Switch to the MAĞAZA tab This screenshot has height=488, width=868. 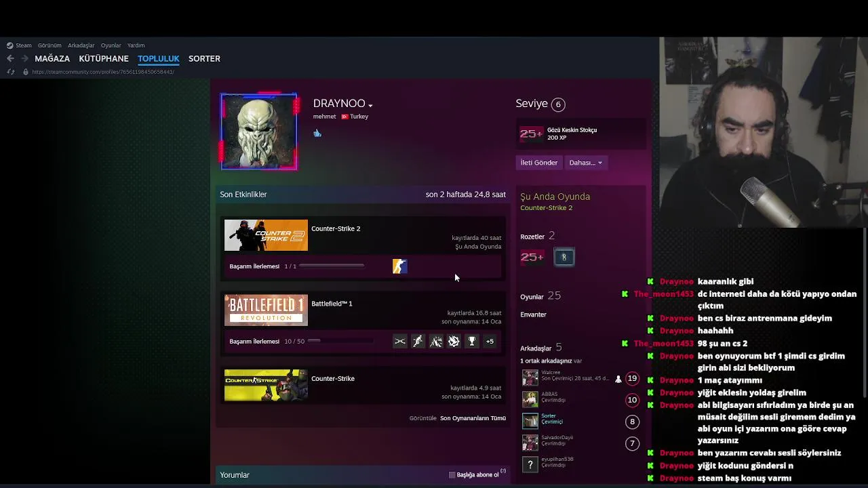click(x=52, y=58)
